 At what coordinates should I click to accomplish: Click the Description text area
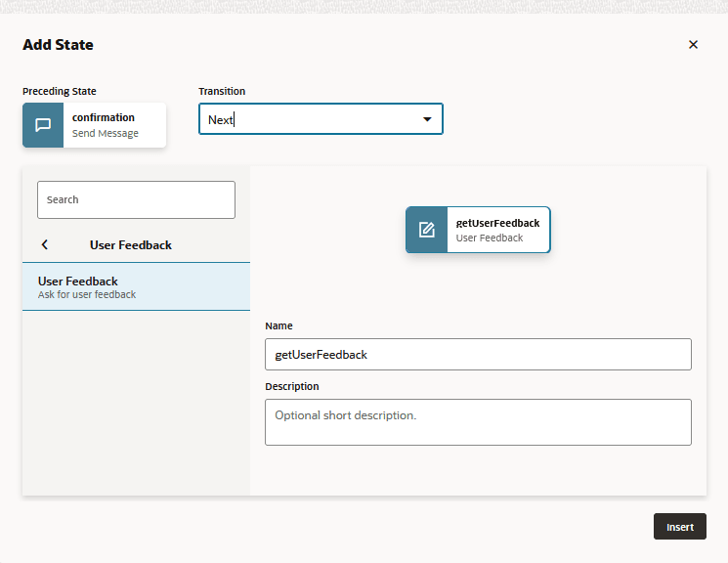tap(478, 422)
